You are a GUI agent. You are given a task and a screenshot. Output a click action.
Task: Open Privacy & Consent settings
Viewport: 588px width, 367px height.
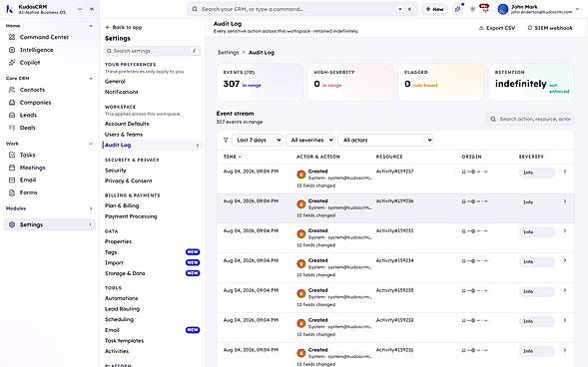[x=128, y=181]
